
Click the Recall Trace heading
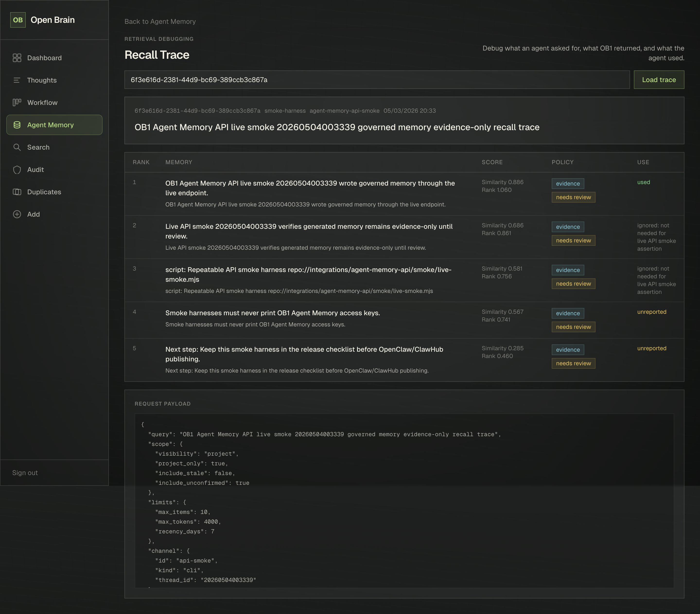[x=157, y=55]
